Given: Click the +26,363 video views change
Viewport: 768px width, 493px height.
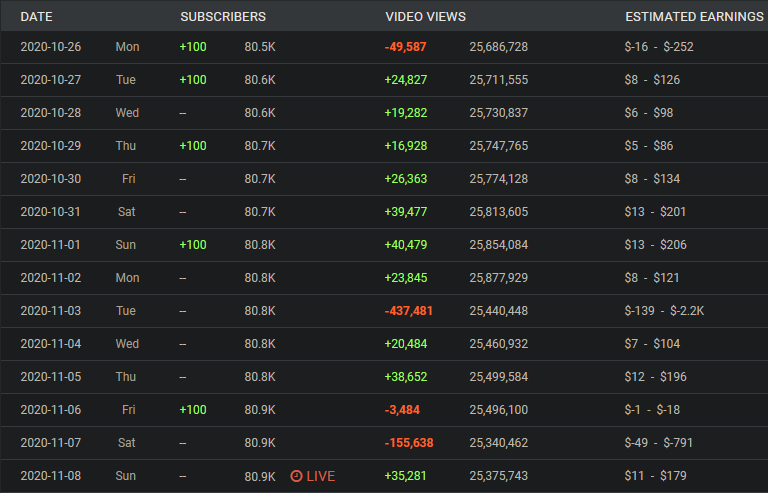Looking at the screenshot, I should (406, 179).
